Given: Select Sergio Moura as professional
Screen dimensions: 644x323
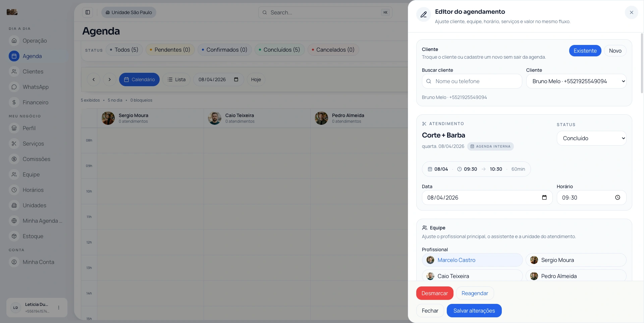Looking at the screenshot, I should (576, 260).
